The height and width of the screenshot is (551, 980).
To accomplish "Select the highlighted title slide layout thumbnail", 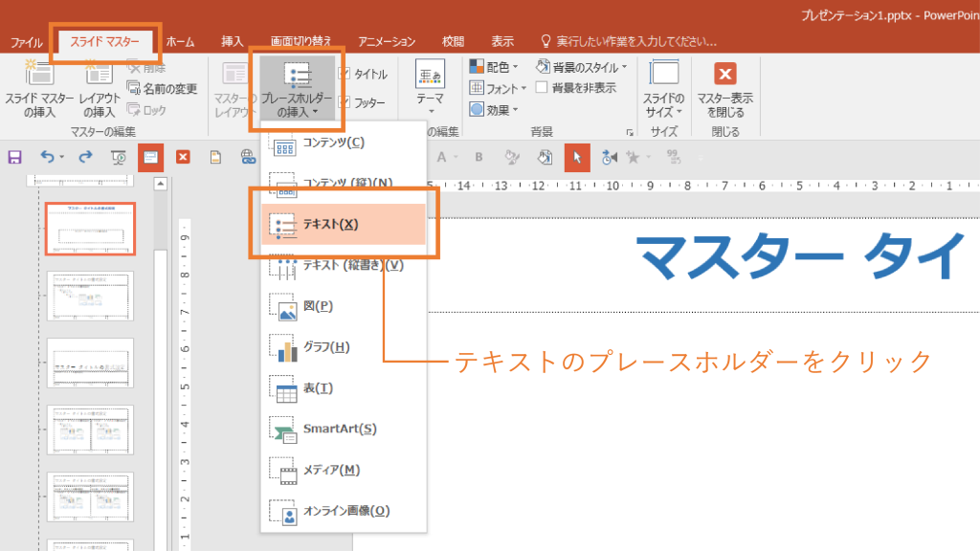I will coord(91,229).
